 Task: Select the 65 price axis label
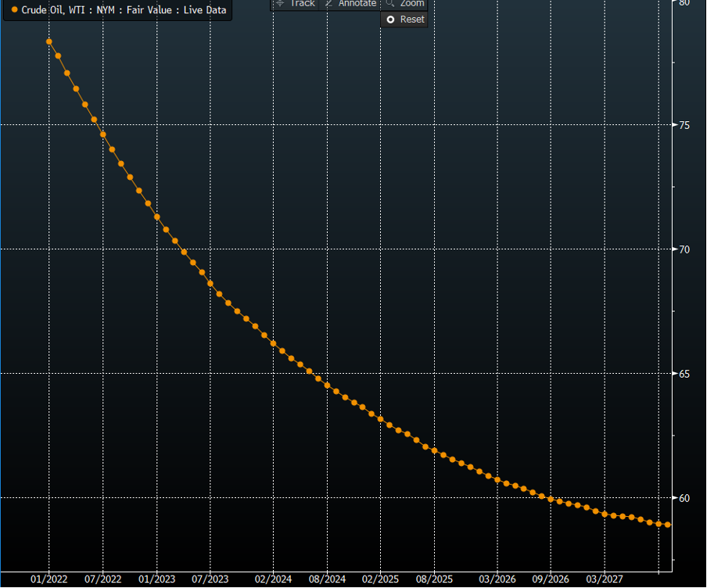pos(684,375)
